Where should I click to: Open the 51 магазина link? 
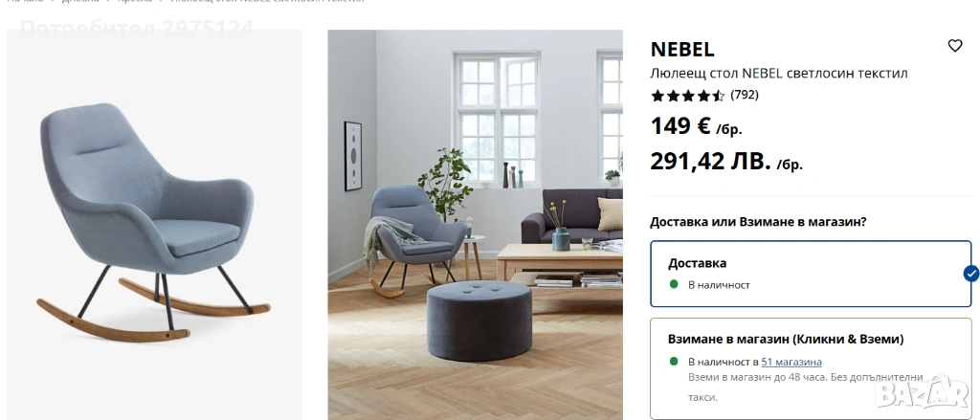791,362
